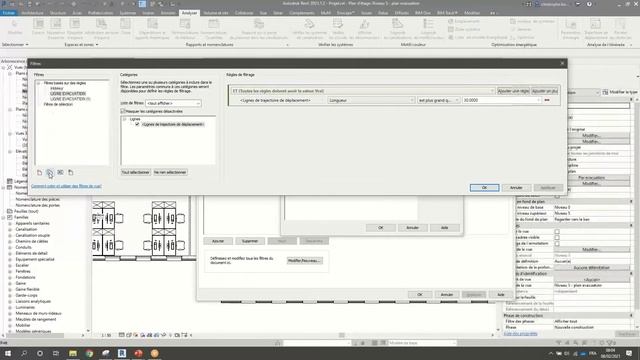This screenshot has width=640, height=360.
Task: Expand the Escalier family node
Action: coord(10,265)
